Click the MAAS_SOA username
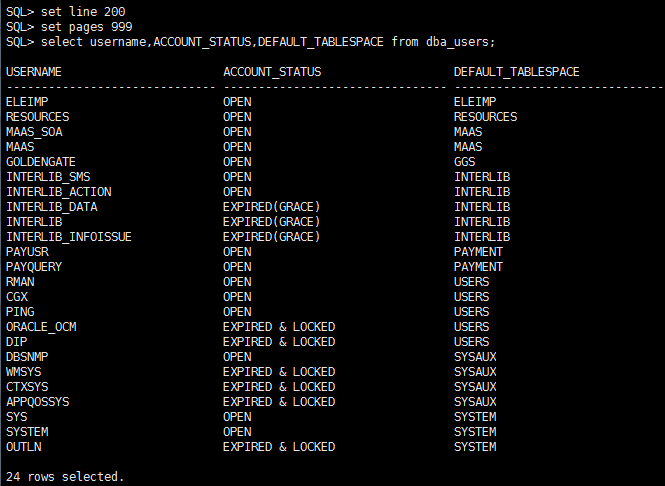Viewport: 665px width, 486px height. pyautogui.click(x=34, y=132)
